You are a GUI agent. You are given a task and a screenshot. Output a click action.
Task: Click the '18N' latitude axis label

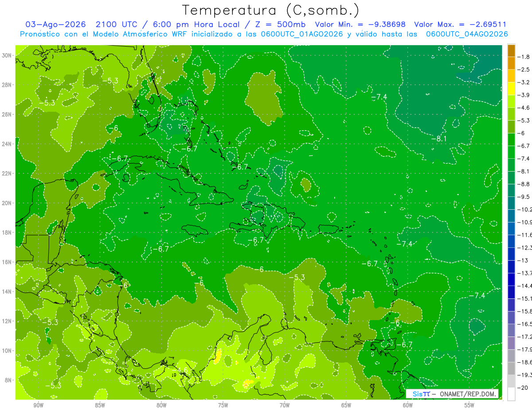pos(7,232)
